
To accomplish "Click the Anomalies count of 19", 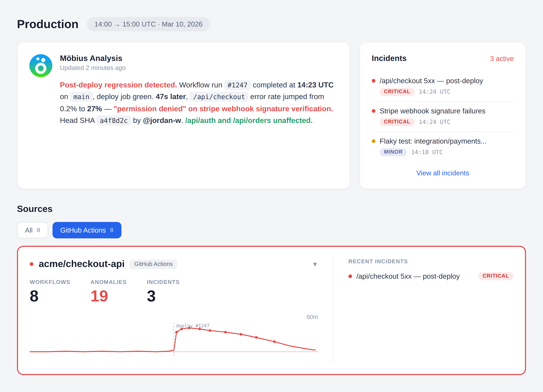I will (99, 296).
